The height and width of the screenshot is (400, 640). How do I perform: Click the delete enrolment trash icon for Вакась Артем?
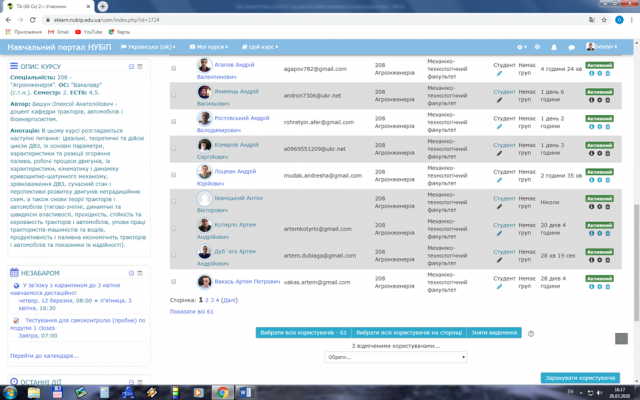606,287
